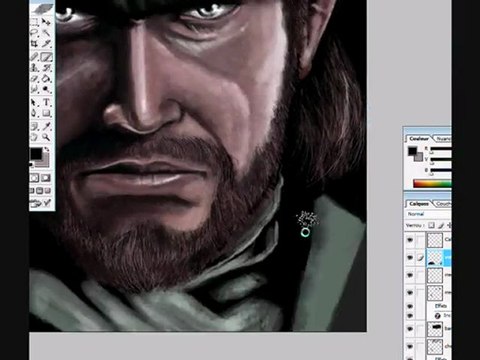480x360 pixels.
Task: Switch to the Calques tab
Action: click(x=419, y=203)
